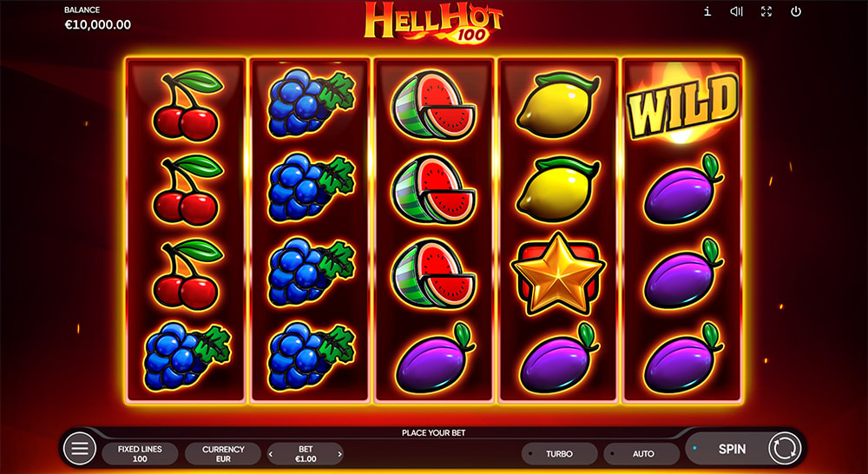The image size is (868, 474).
Task: Click the power exit icon
Action: click(796, 11)
